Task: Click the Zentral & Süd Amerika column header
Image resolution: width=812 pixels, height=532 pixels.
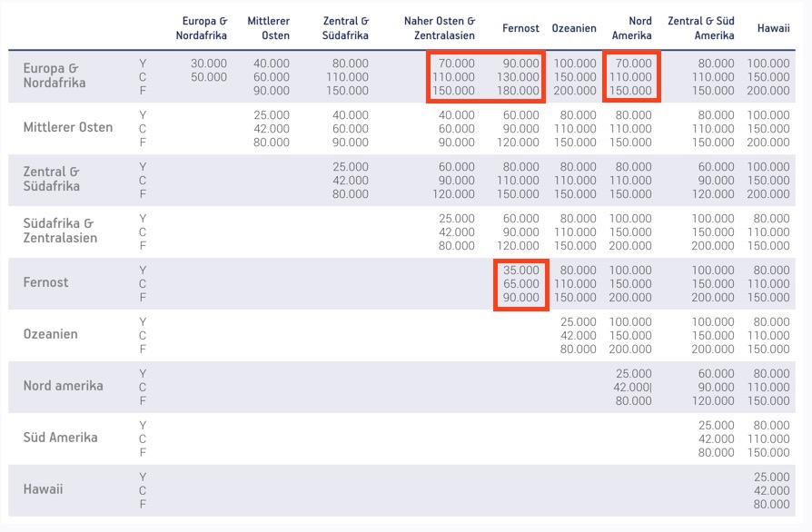Action: 700,27
